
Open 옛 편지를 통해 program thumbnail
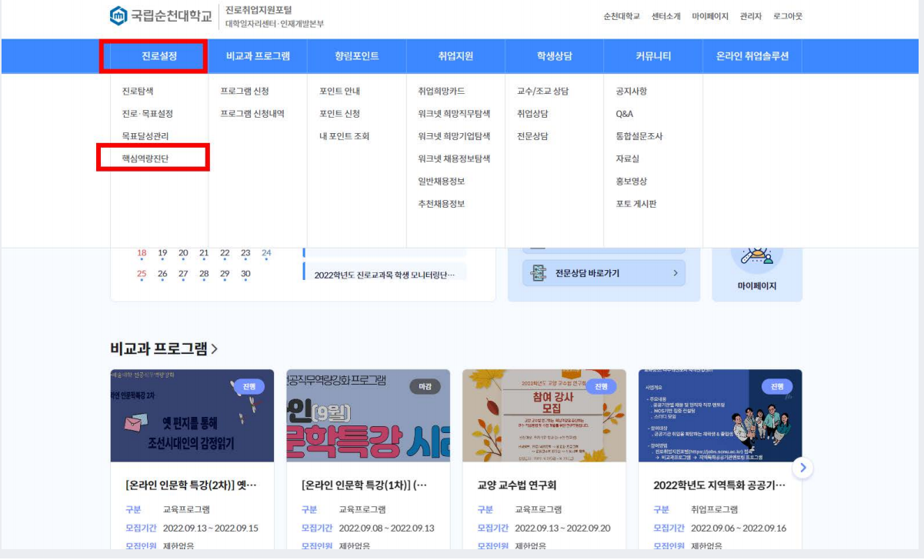(x=192, y=415)
